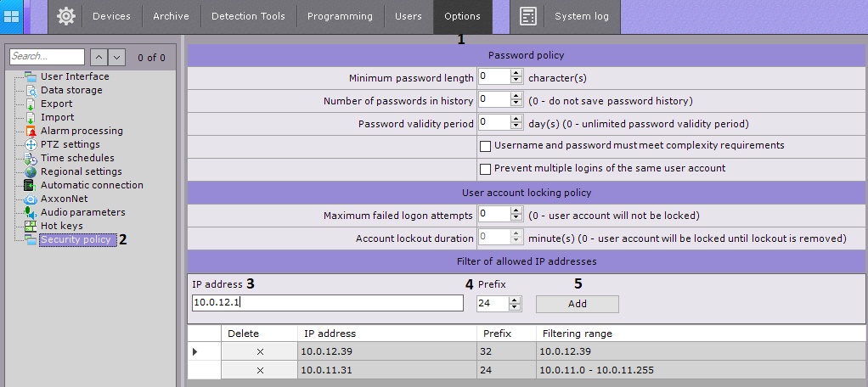This screenshot has height=387, width=868.
Task: Open the Regional settings item
Action: click(x=82, y=171)
